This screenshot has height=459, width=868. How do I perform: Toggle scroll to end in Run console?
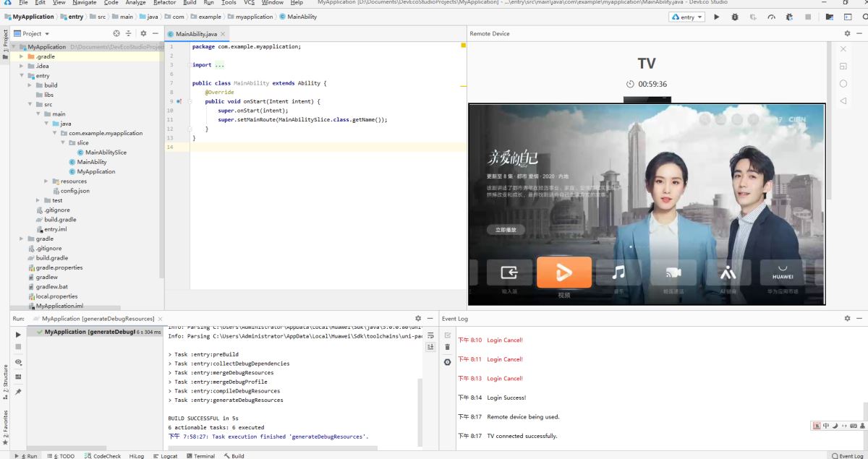430,348
